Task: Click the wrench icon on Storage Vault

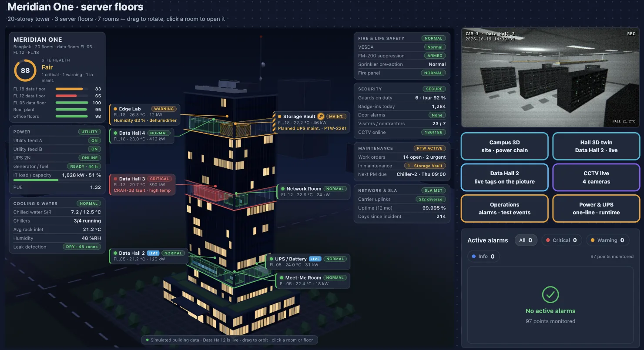Action: pos(321,116)
